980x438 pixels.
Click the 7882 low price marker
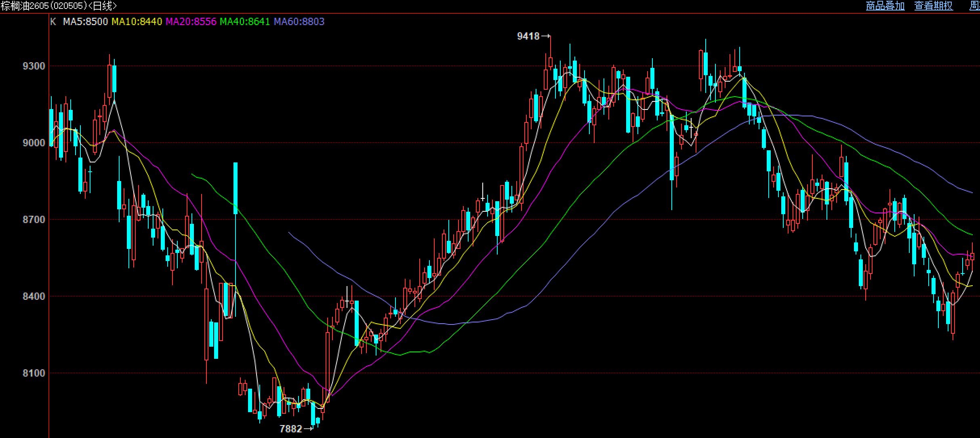coord(291,429)
